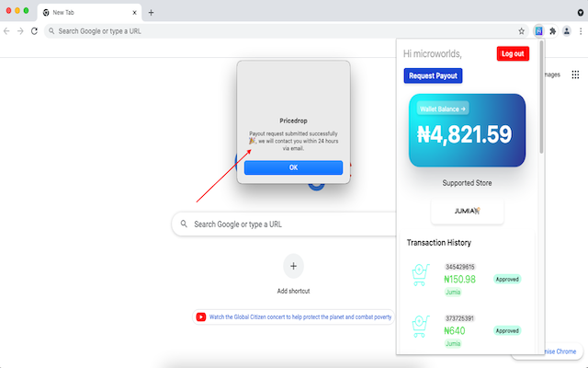Viewport: 588px width, 368px height.
Task: Open the Extensions puzzle piece menu
Action: tap(553, 30)
